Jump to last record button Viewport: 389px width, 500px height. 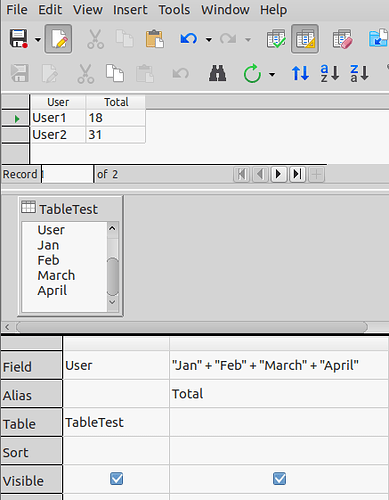click(297, 174)
